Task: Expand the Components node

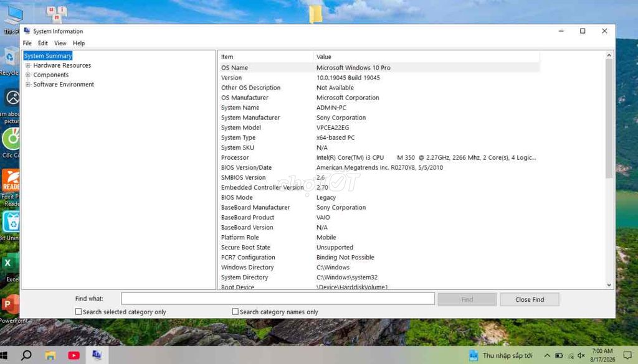Action: [x=28, y=75]
